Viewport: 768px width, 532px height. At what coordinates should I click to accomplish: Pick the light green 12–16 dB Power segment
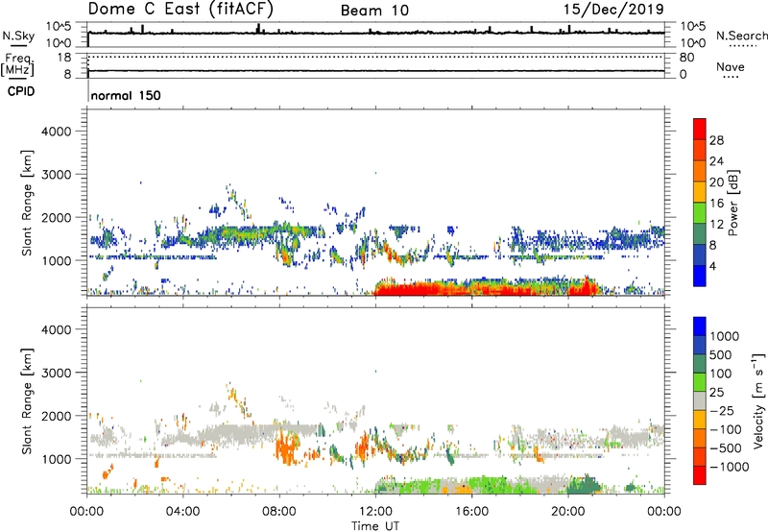tap(700, 213)
